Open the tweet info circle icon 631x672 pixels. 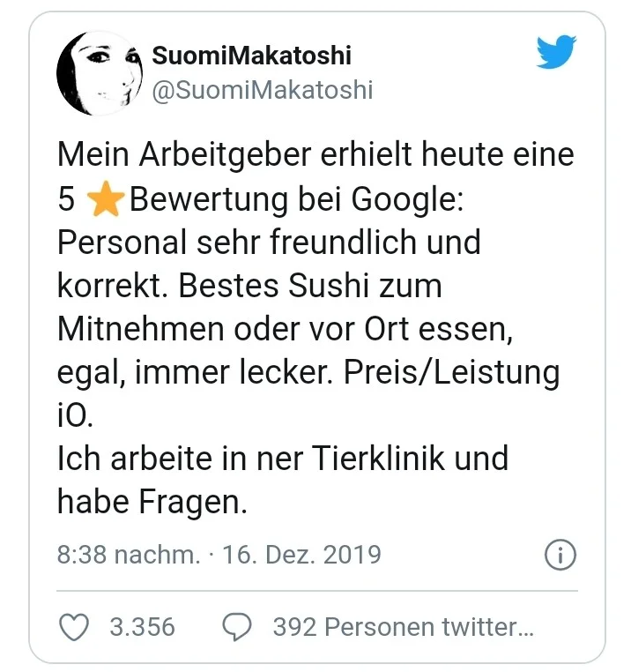coord(560,555)
